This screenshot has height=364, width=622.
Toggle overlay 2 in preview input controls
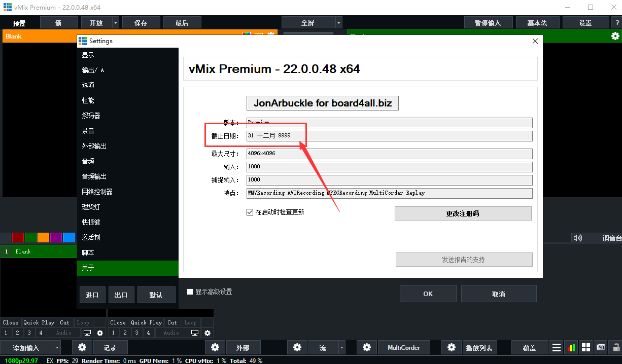pos(17,333)
